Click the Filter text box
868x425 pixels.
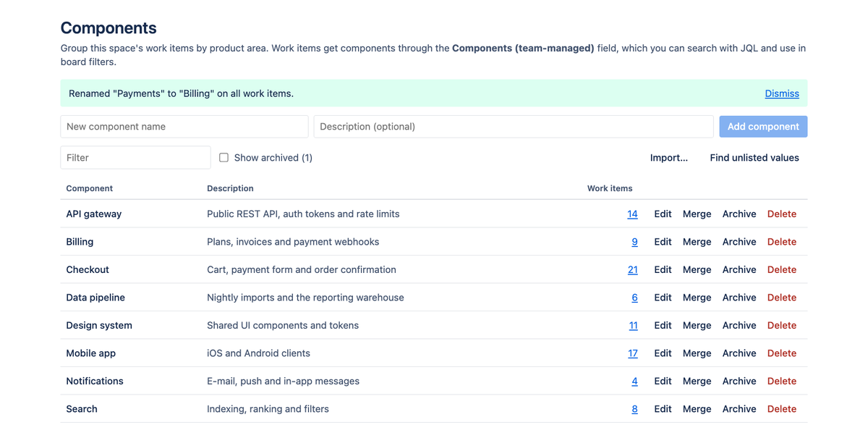pos(135,157)
